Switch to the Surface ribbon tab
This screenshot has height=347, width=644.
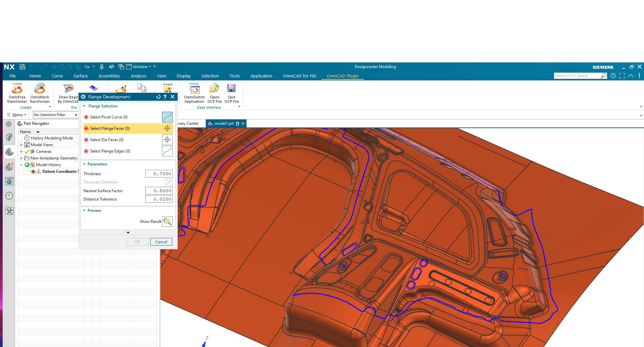point(80,76)
